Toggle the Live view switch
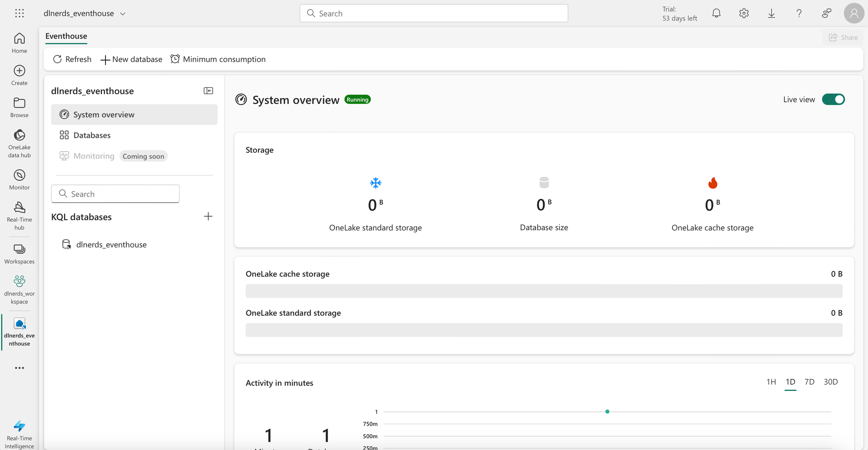 point(833,99)
